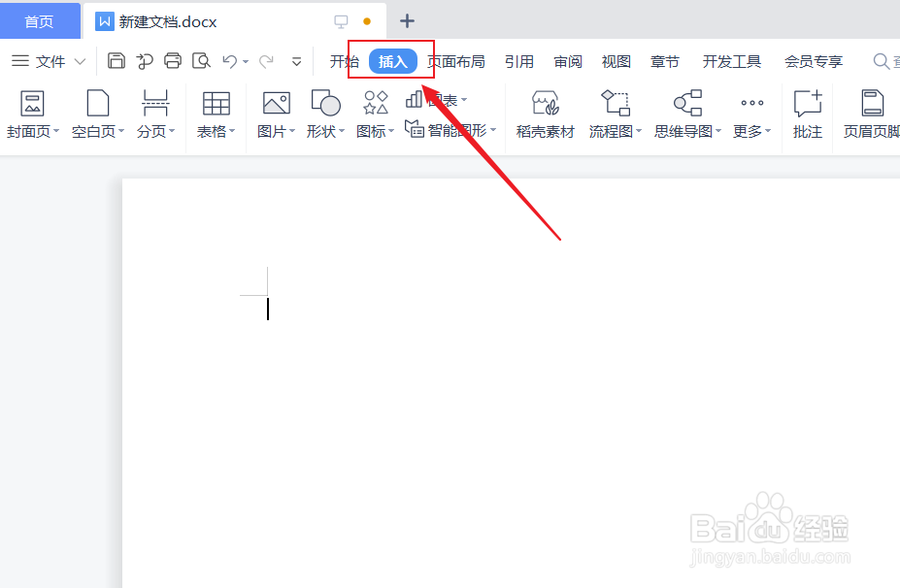Image resolution: width=900 pixels, height=588 pixels.
Task: Expand the 表格 dropdown arrow
Action: tap(232, 131)
